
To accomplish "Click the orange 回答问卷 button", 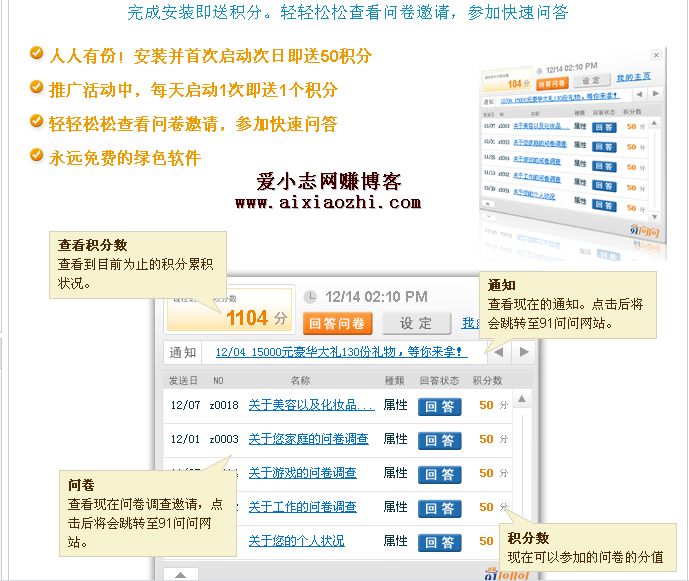I will [337, 323].
